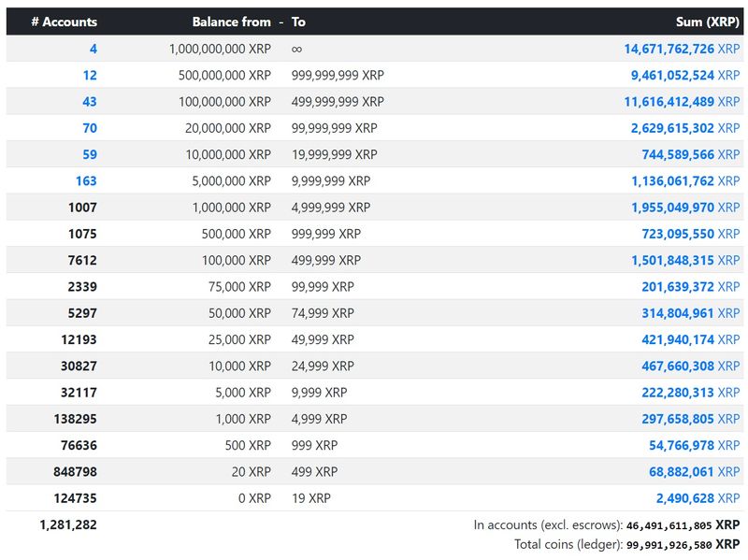Open the 14,671,762,726 XRP sum link
Viewport: 748px width, 560px height.
point(682,49)
